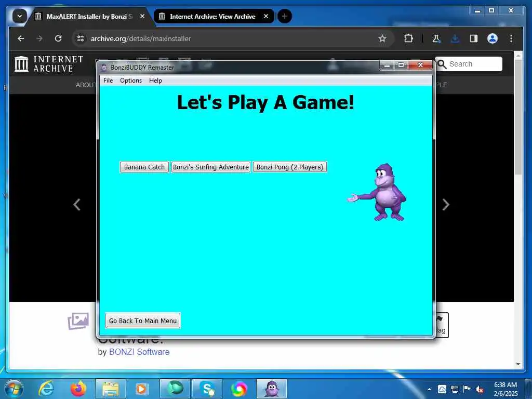Click the Internet Archive logo
Screen dimensions: 532x399
[x=49, y=64]
